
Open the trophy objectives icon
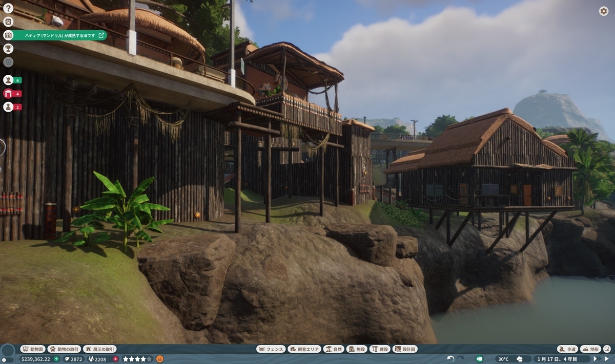pyautogui.click(x=8, y=49)
